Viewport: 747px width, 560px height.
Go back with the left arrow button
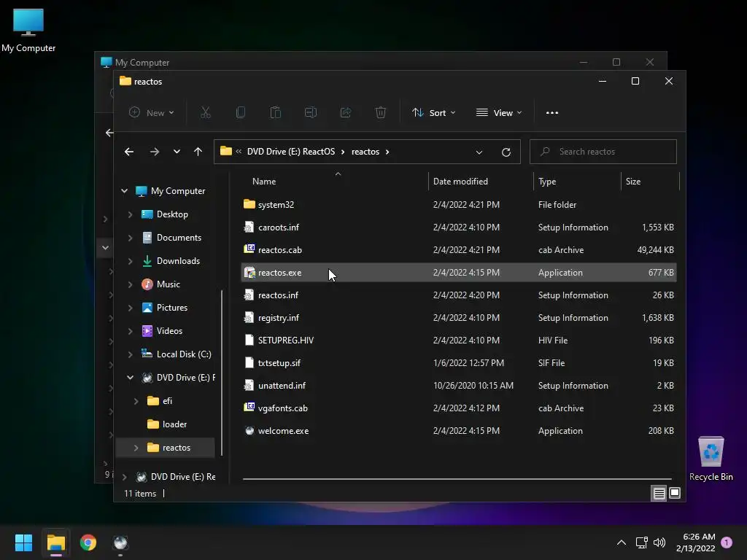click(x=129, y=152)
